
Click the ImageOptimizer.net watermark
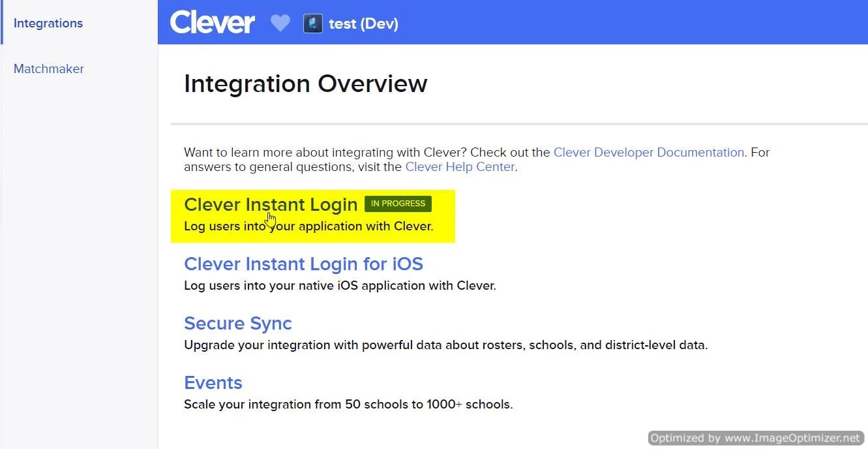[x=756, y=438]
